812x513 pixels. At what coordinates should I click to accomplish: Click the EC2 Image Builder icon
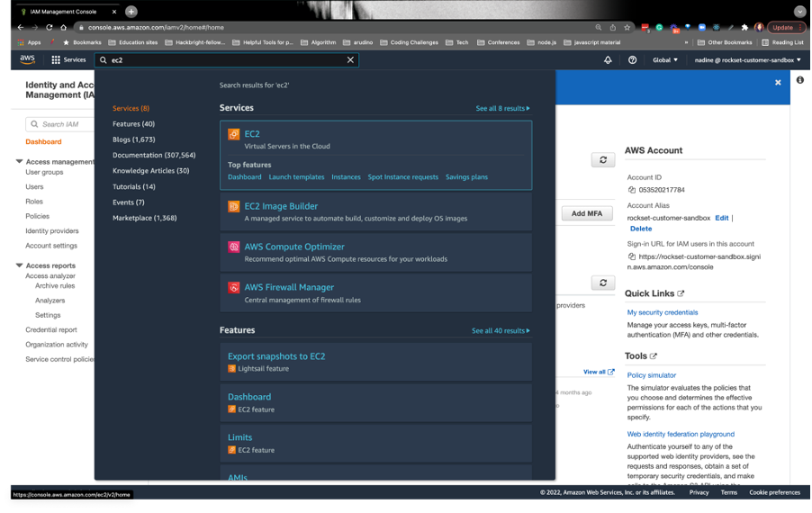tap(233, 206)
